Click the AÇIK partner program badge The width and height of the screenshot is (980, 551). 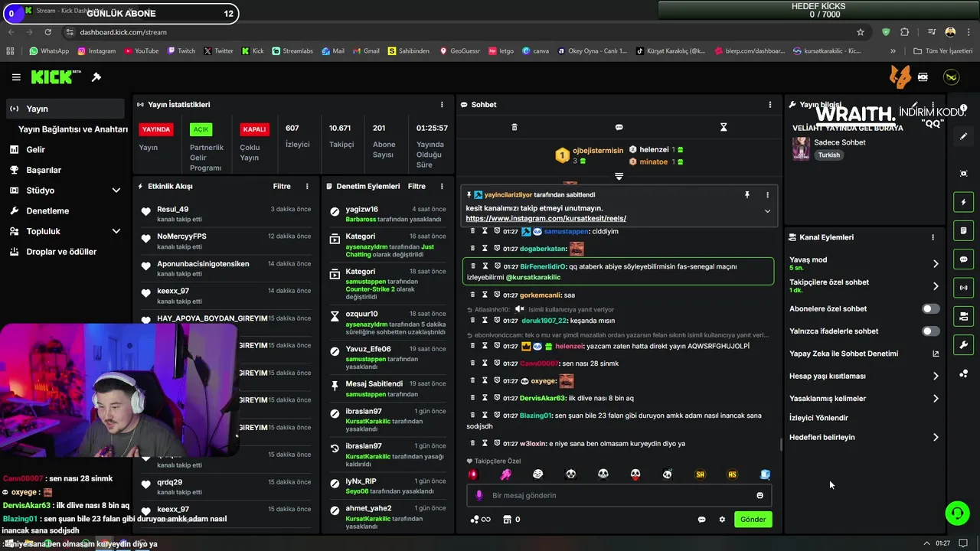201,129
